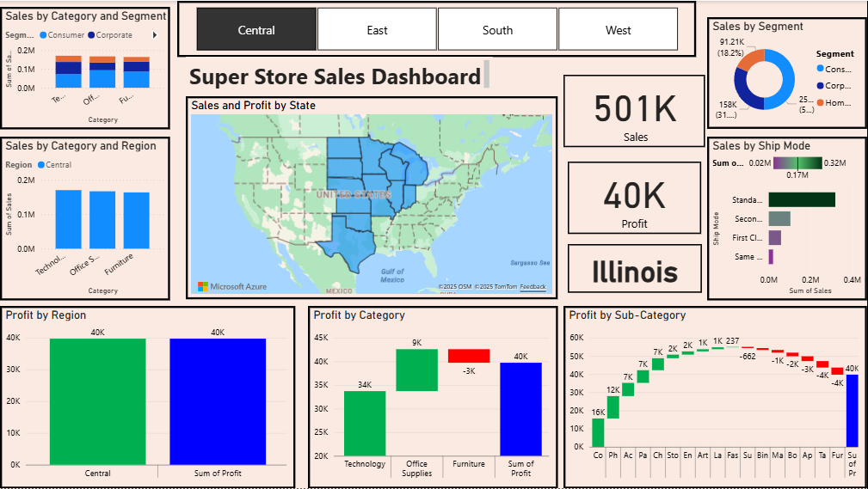Click the Central legend marker in Region chart
Screen dimensions: 868x489
tap(40, 164)
